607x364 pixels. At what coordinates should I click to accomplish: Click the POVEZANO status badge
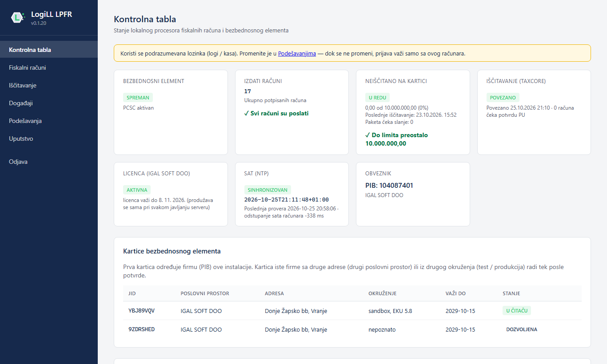pyautogui.click(x=503, y=97)
